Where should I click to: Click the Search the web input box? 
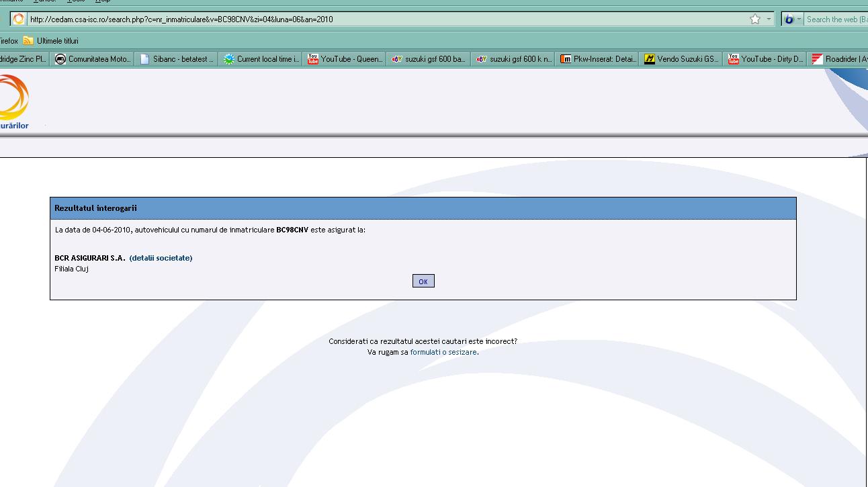836,19
